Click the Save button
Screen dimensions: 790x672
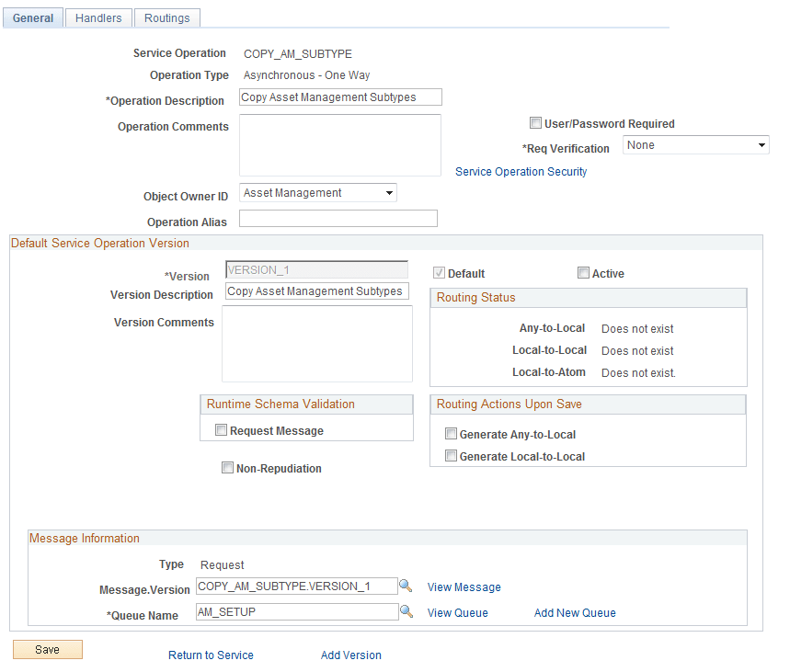pyautogui.click(x=47, y=649)
